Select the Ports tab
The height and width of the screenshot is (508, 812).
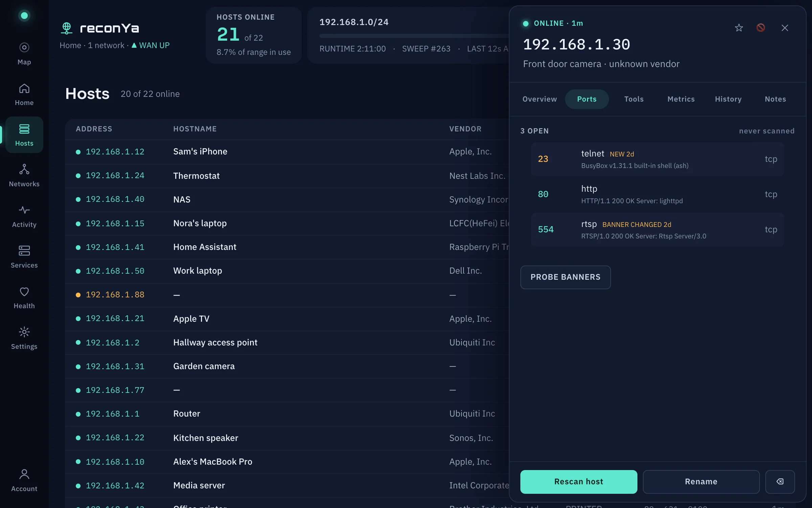[587, 99]
